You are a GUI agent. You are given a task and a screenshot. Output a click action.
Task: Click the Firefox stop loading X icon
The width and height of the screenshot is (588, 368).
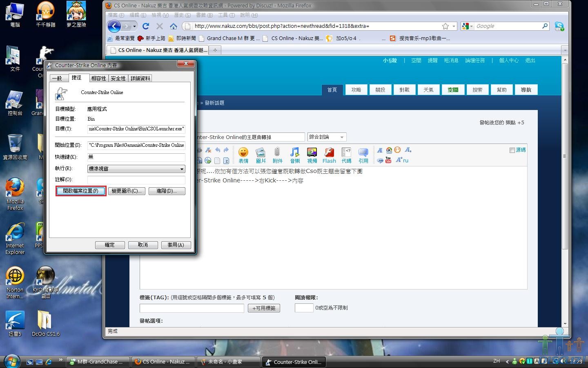pos(160,26)
